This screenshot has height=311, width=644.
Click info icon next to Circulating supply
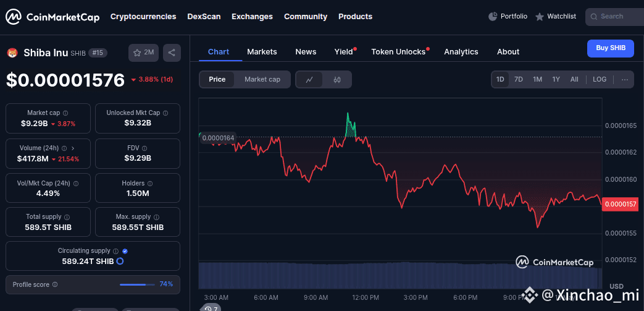coord(116,251)
